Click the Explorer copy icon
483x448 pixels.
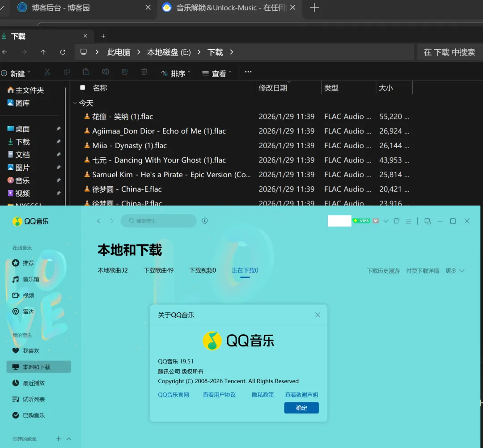click(x=67, y=72)
